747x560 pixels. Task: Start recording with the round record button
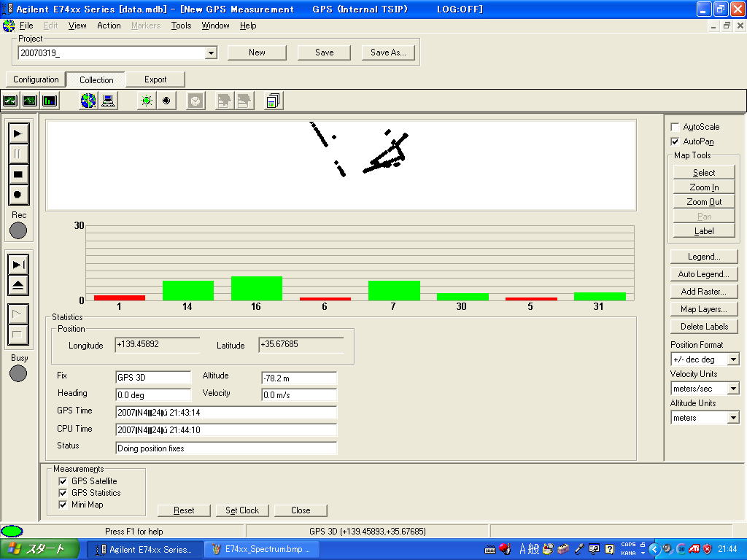[18, 195]
